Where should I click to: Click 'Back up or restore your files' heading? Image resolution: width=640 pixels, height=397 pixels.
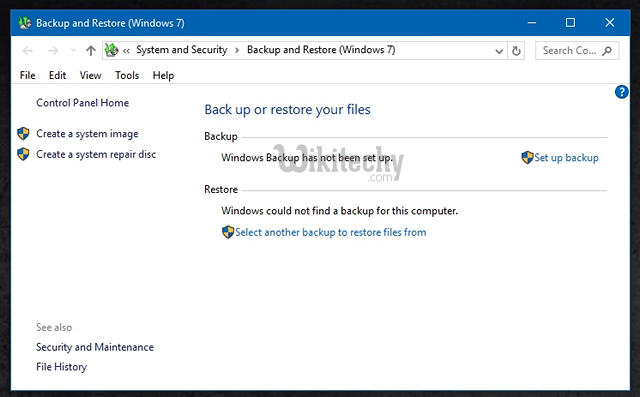coord(287,109)
